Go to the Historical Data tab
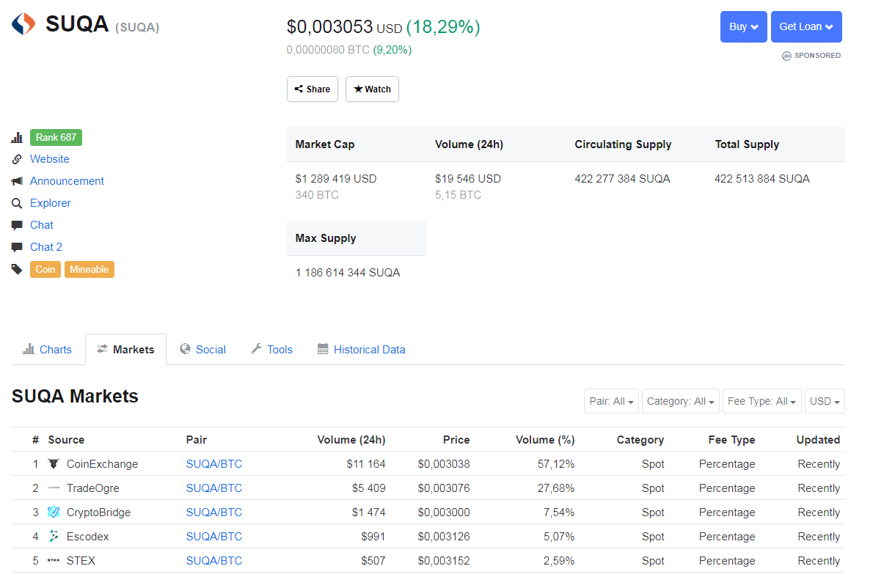This screenshot has width=873, height=588. (362, 349)
